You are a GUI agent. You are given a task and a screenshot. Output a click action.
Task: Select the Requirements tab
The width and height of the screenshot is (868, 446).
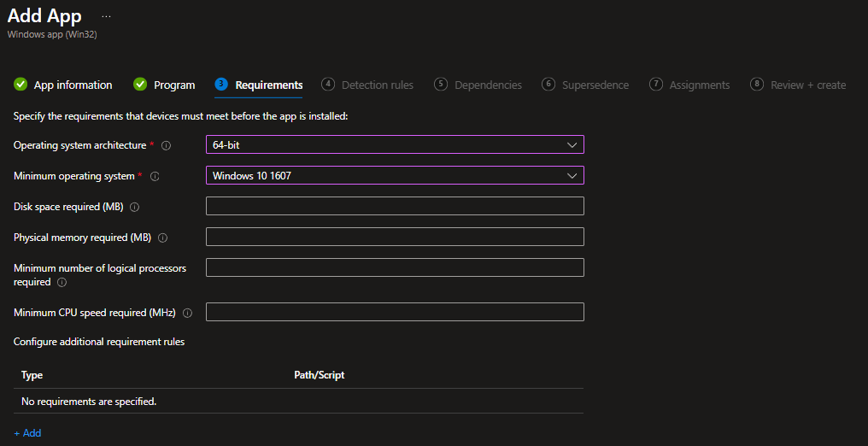(x=259, y=85)
